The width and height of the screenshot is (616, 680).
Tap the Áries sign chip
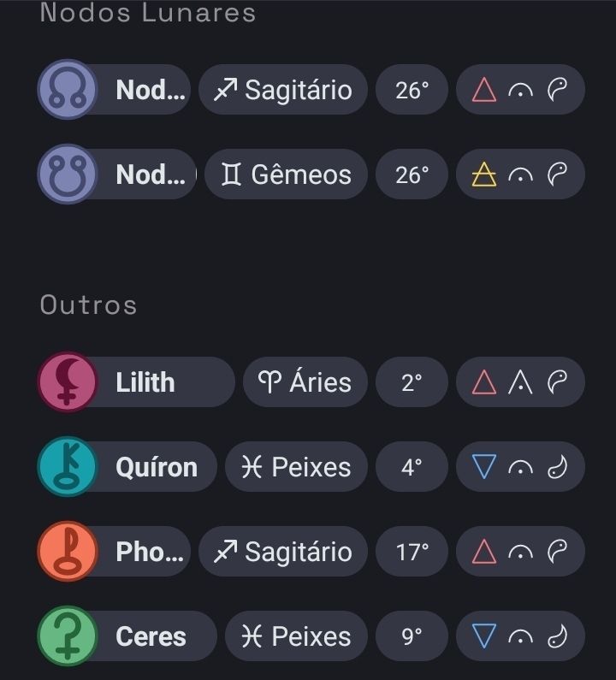pos(305,381)
